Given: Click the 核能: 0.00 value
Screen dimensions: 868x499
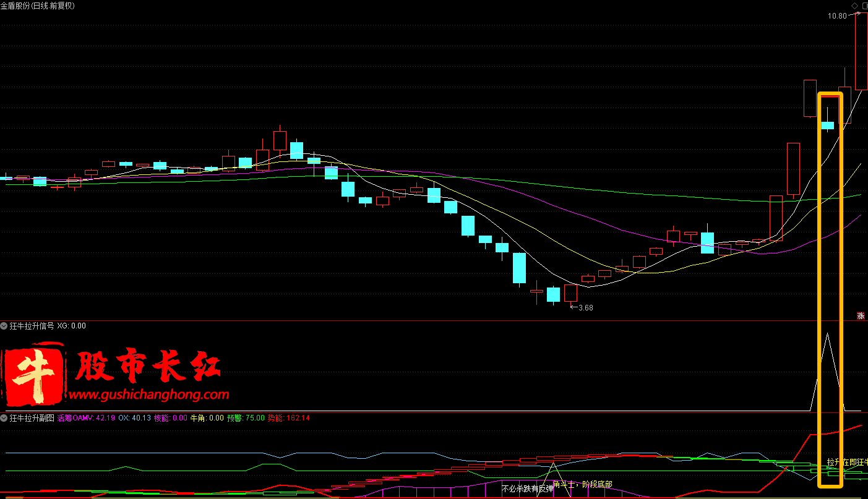Looking at the screenshot, I should click(171, 418).
